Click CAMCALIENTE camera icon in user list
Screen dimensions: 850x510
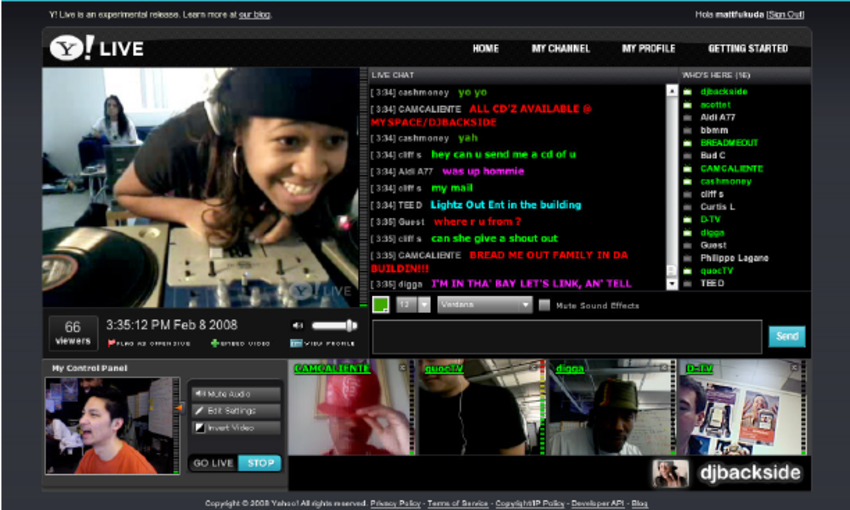(687, 169)
